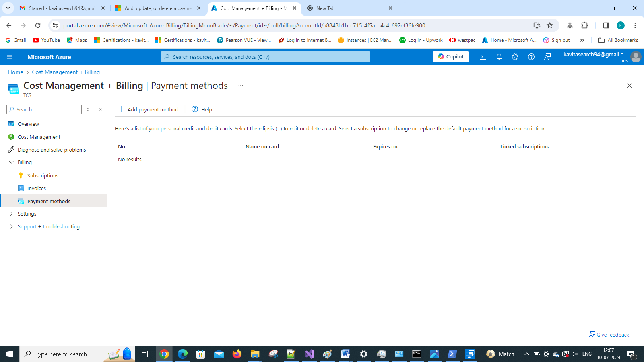644x362 pixels.
Task: Select Overview in the sidebar
Action: pyautogui.click(x=28, y=124)
